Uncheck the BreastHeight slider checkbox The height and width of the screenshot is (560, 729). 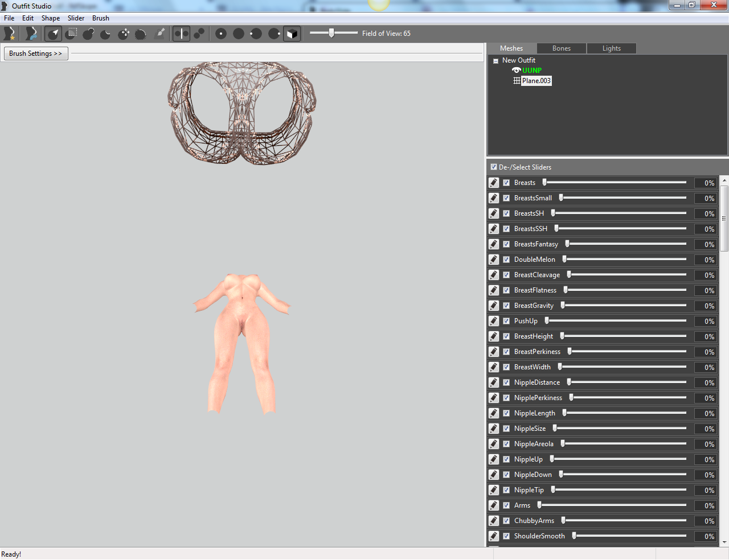[x=506, y=336]
